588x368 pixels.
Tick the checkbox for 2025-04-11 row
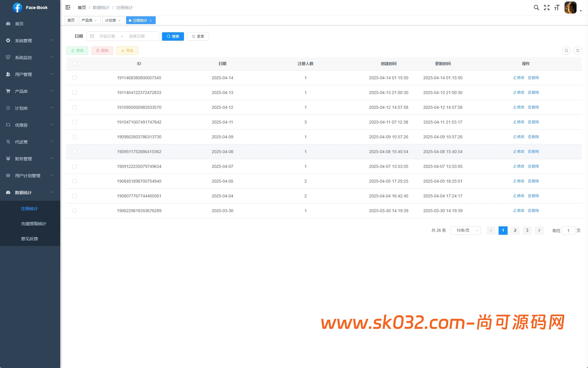(75, 122)
